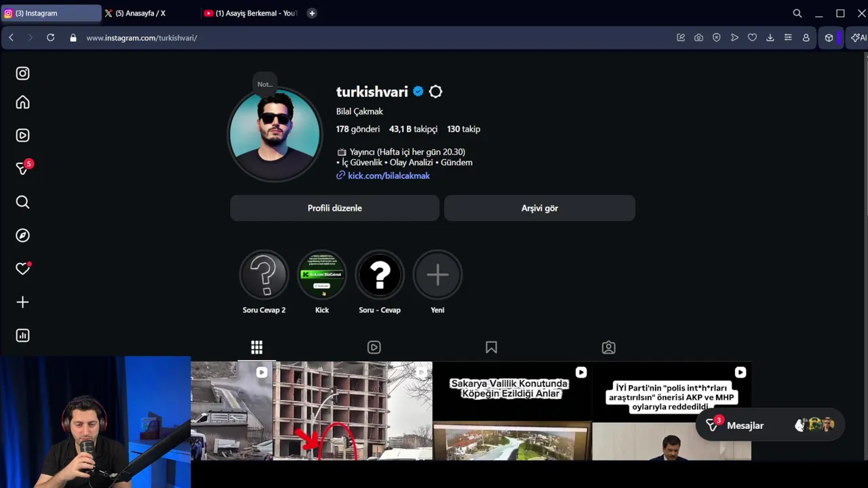
Task: Add a new highlight with Yeni
Action: pyautogui.click(x=437, y=274)
